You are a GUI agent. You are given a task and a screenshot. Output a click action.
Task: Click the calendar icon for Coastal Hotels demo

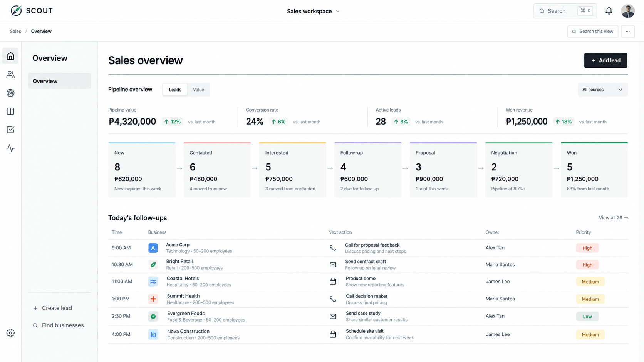333,282
